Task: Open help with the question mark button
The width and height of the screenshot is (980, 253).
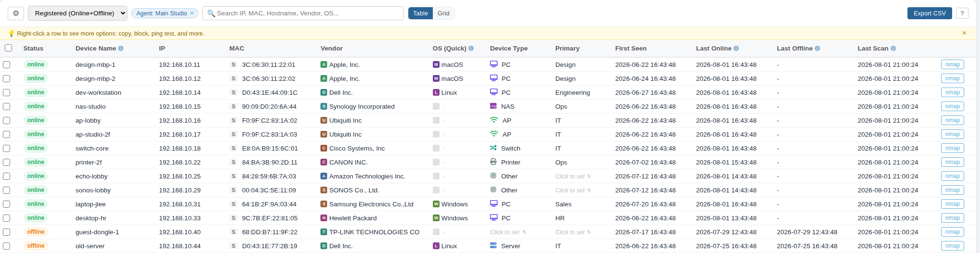Action: 962,13
